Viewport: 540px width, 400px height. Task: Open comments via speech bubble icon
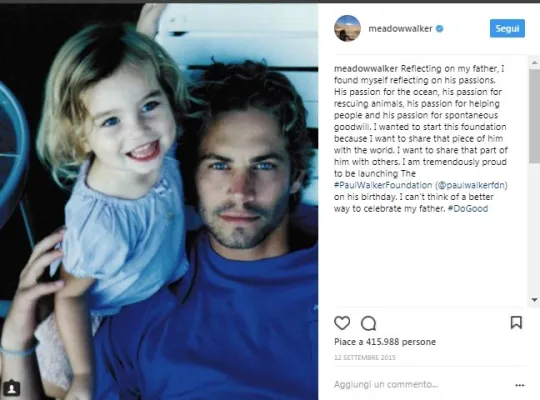point(368,323)
